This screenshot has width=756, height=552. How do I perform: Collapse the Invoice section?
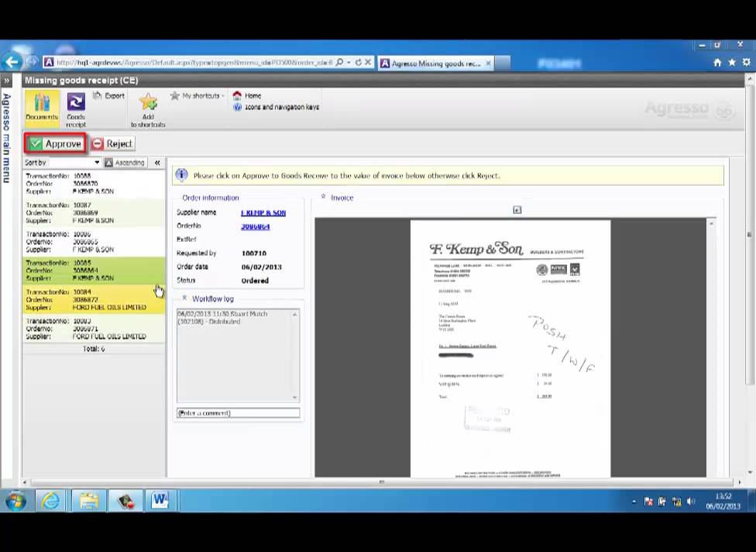[323, 197]
